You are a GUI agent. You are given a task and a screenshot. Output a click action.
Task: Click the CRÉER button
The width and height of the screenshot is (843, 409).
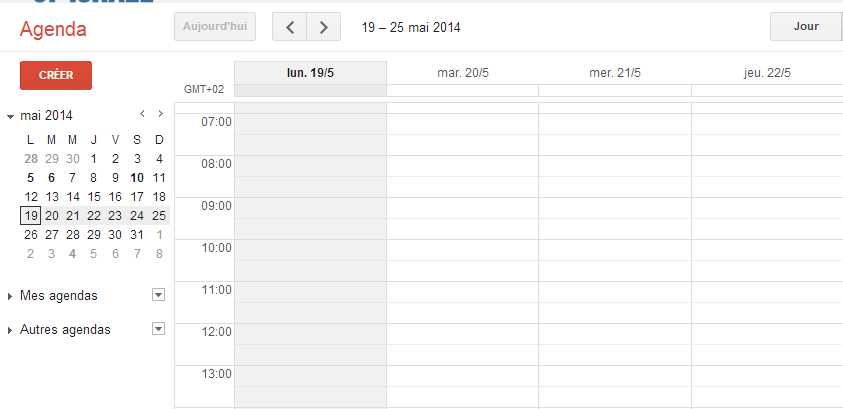coord(56,75)
